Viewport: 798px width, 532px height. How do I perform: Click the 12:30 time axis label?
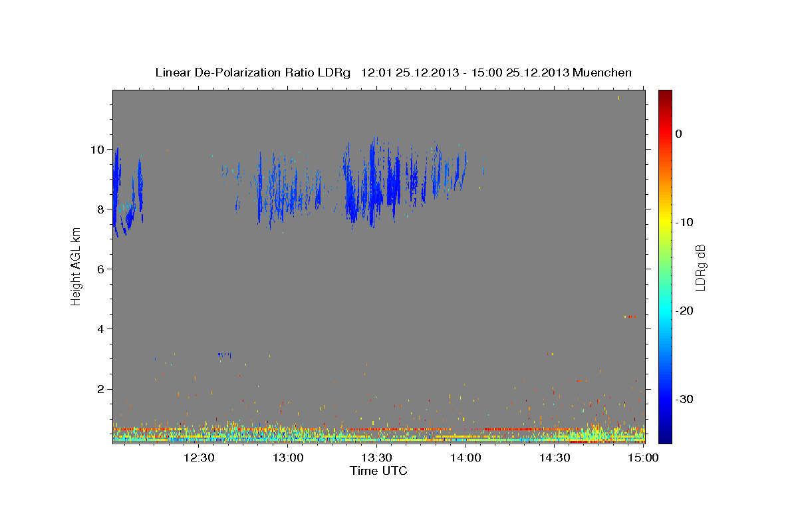coord(198,458)
